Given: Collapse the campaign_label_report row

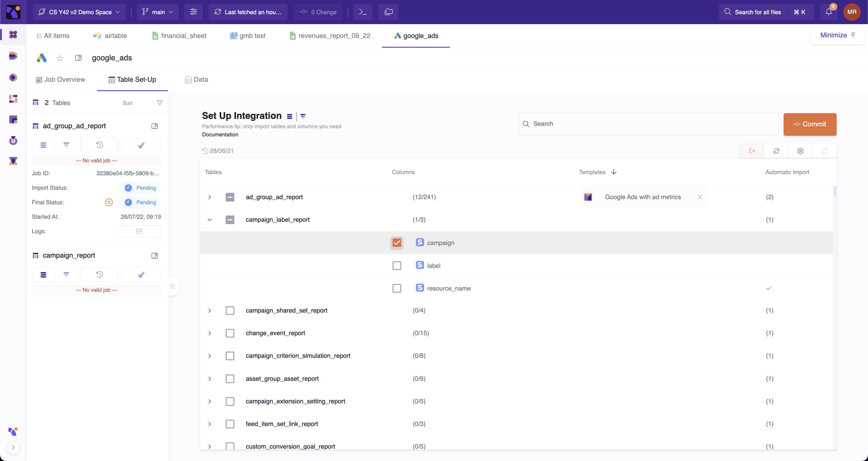Looking at the screenshot, I should tap(209, 220).
